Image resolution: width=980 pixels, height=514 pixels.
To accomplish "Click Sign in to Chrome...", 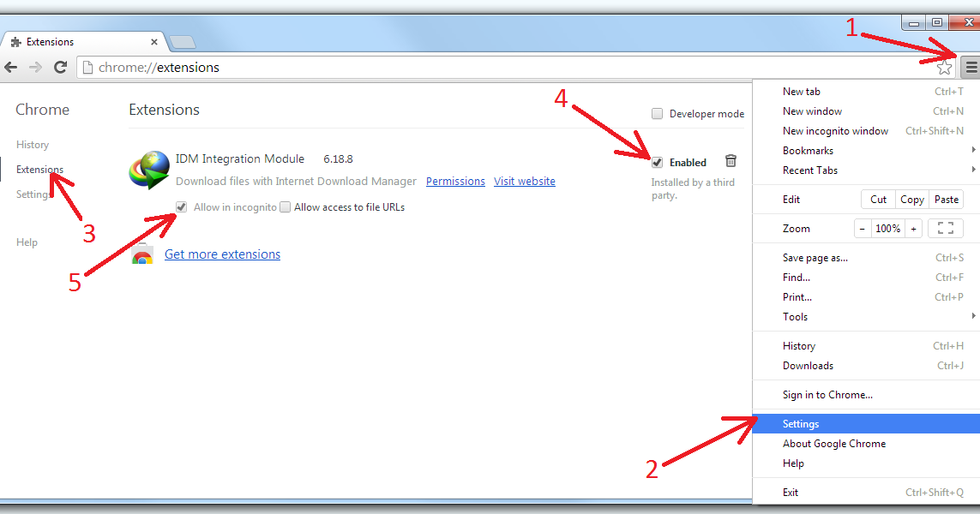I will tap(866, 395).
